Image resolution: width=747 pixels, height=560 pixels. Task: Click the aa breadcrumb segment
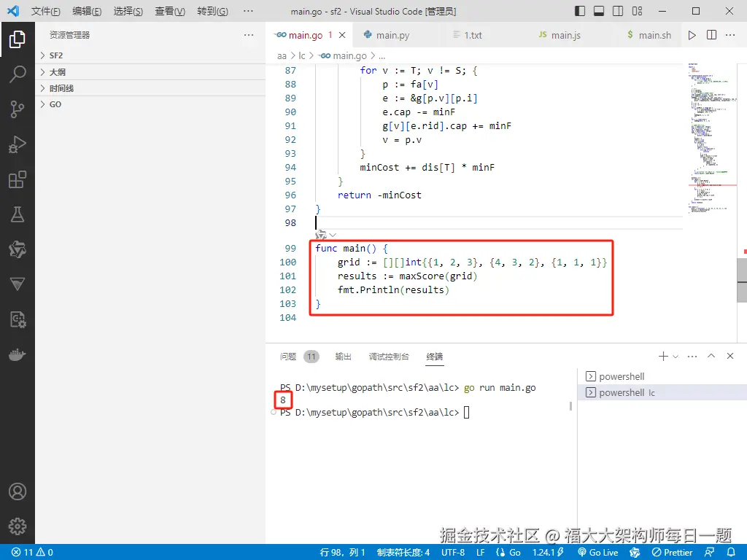[x=282, y=55]
